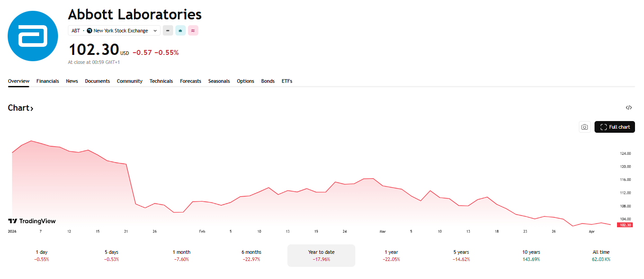This screenshot has height=279, width=644.
Task: Click the At close at 00:59 text
Action: 94,62
